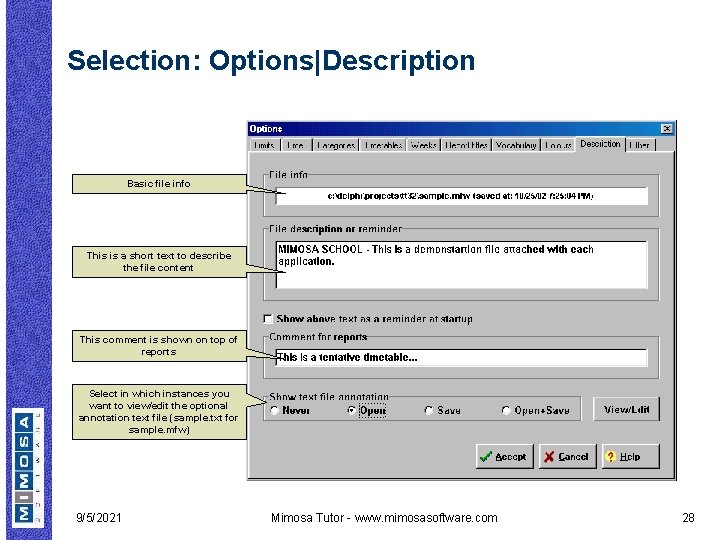Open Help with the question mark button
The width and height of the screenshot is (720, 540).
(x=630, y=456)
